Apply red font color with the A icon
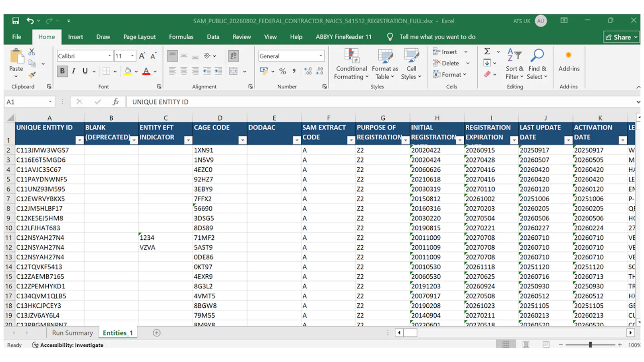This screenshot has height=362, width=644. [x=147, y=71]
